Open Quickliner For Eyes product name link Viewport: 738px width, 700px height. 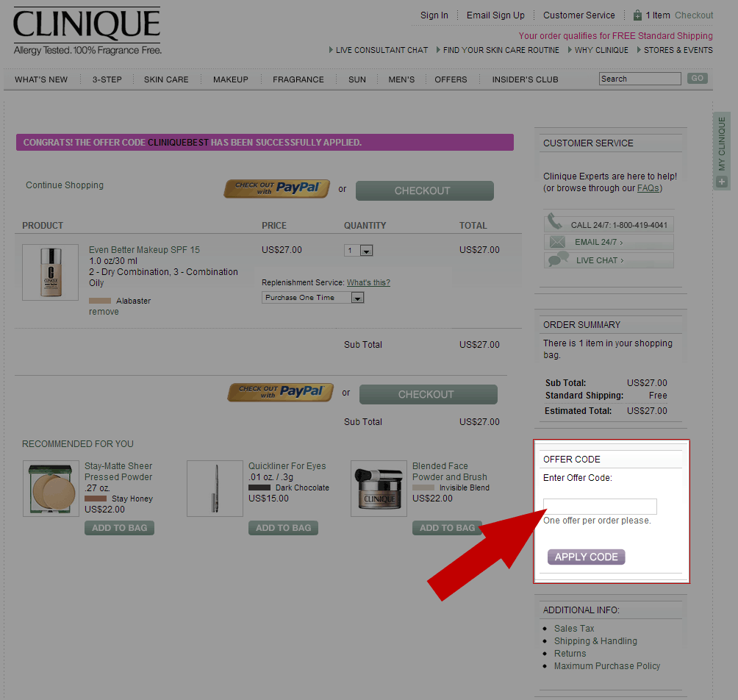click(287, 466)
